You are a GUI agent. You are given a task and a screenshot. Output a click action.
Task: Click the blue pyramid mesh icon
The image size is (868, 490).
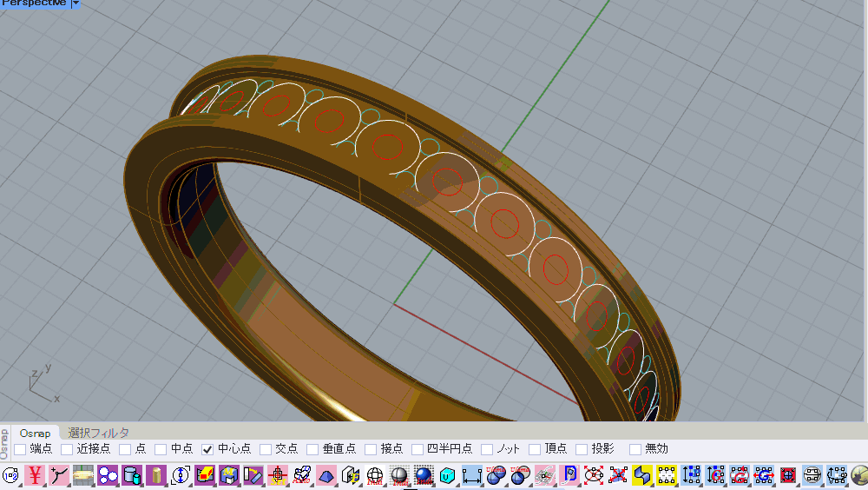click(x=326, y=475)
